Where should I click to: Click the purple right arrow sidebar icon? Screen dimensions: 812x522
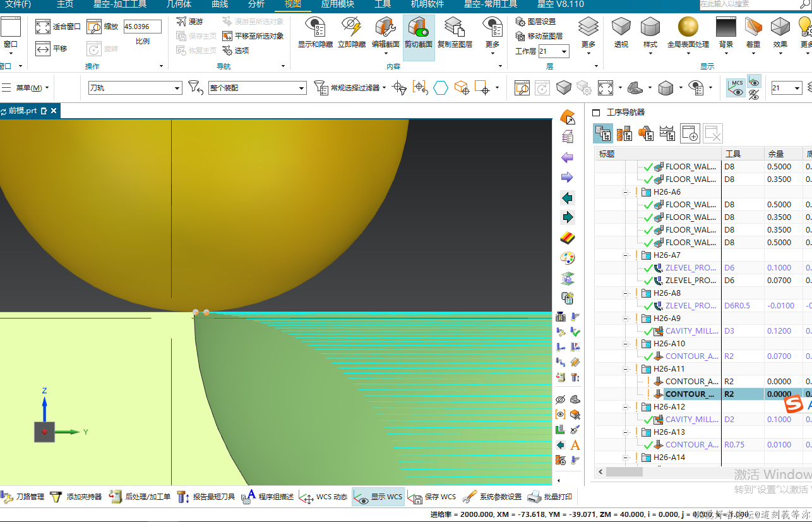coord(567,178)
